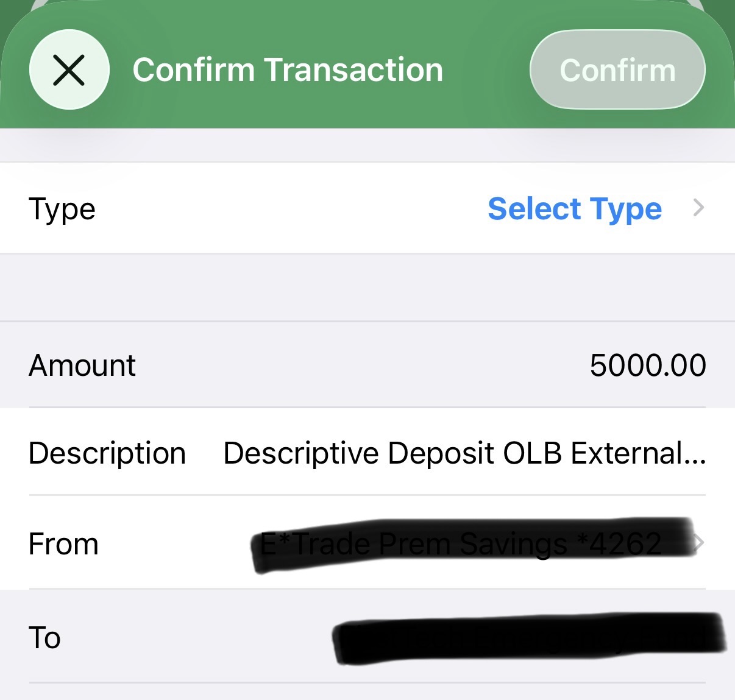Click the chevron on the From row

(x=699, y=542)
